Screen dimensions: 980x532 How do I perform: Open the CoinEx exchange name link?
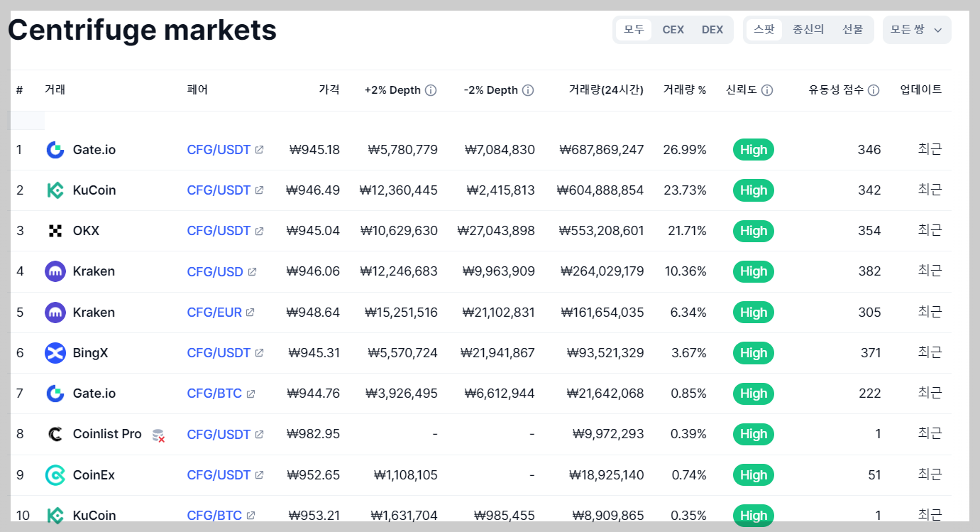(x=94, y=475)
